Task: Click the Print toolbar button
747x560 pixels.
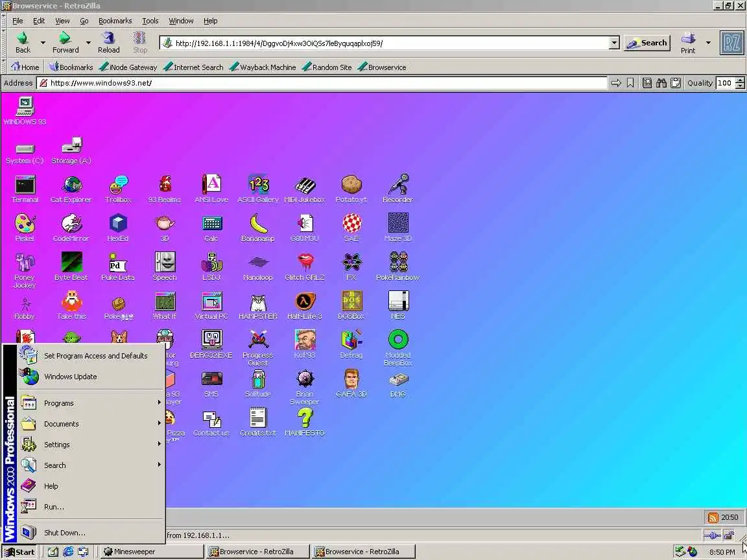Action: pyautogui.click(x=688, y=43)
